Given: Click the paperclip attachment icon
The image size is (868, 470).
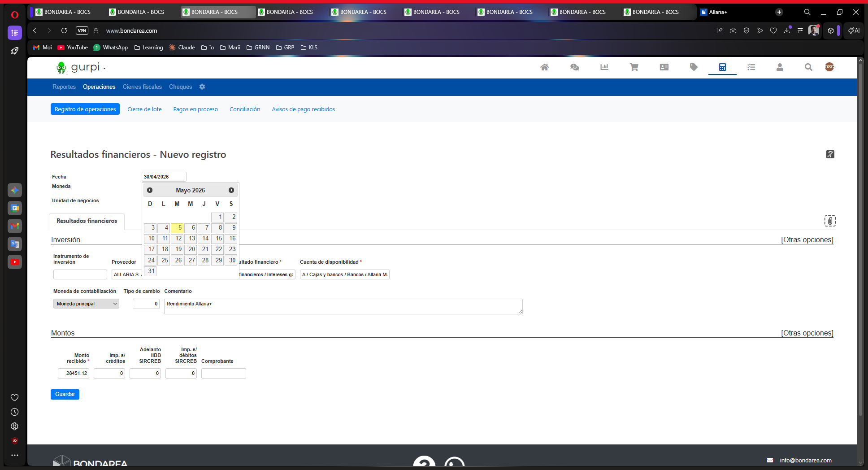Looking at the screenshot, I should click(x=830, y=221).
